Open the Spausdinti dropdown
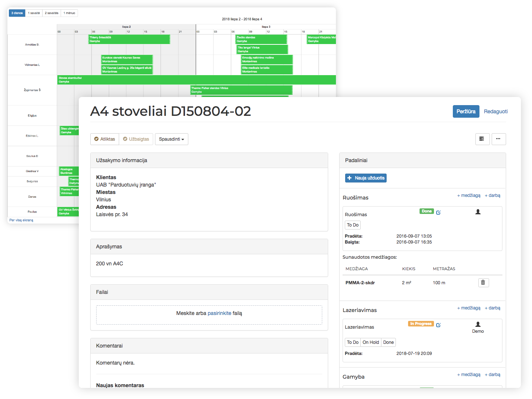This screenshot has height=399, width=532. [x=171, y=139]
